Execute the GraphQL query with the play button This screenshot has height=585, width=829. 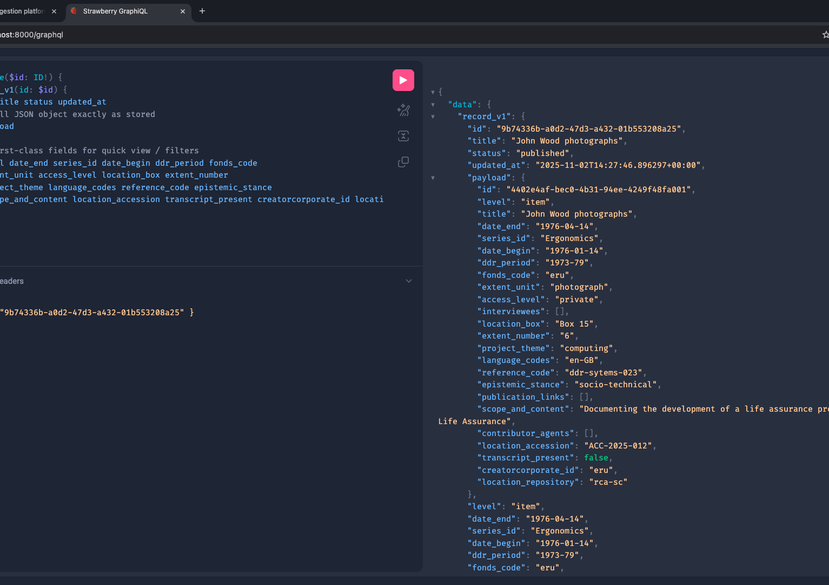point(403,80)
